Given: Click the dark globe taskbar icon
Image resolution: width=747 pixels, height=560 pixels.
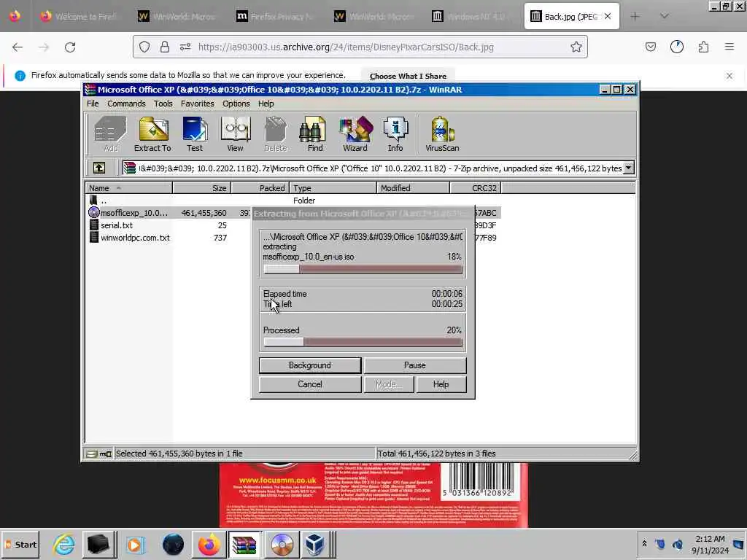Looking at the screenshot, I should point(173,544).
